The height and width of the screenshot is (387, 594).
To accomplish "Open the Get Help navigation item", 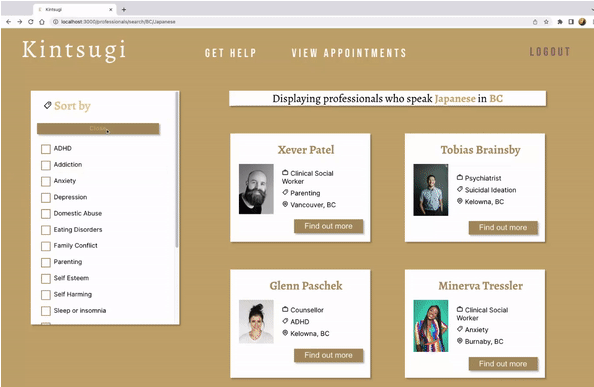I will 230,53.
